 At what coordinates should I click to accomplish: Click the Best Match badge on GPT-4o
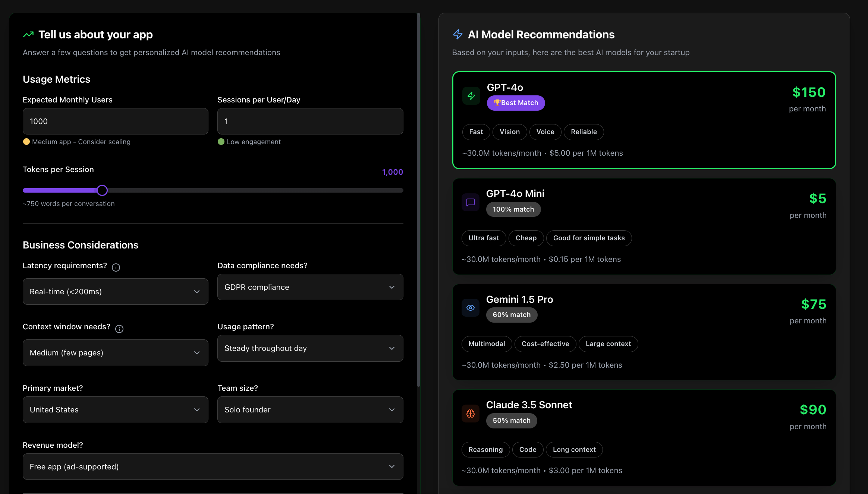pos(516,102)
